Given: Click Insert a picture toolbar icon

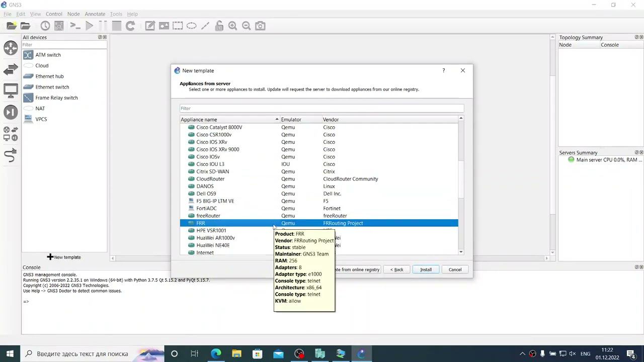Looking at the screenshot, I should coord(164,26).
